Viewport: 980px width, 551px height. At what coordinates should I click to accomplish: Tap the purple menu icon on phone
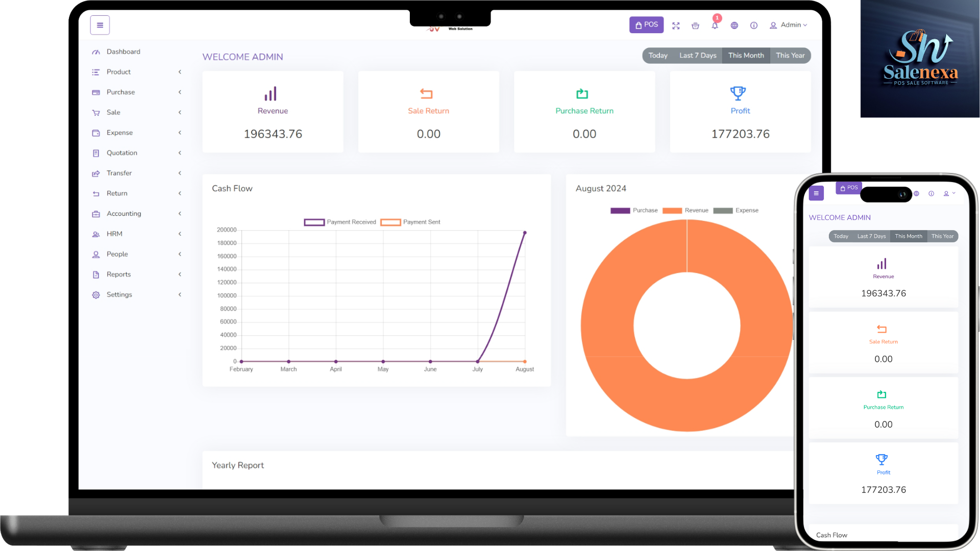[816, 193]
